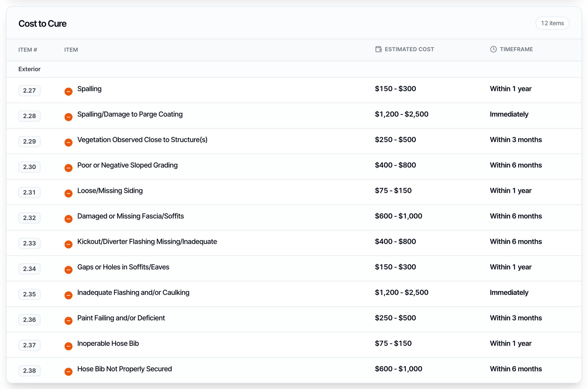Click the orange status icon beside Spalling/Damage to Parge Coating
Viewport: 588px width, 389px height.
(68, 117)
